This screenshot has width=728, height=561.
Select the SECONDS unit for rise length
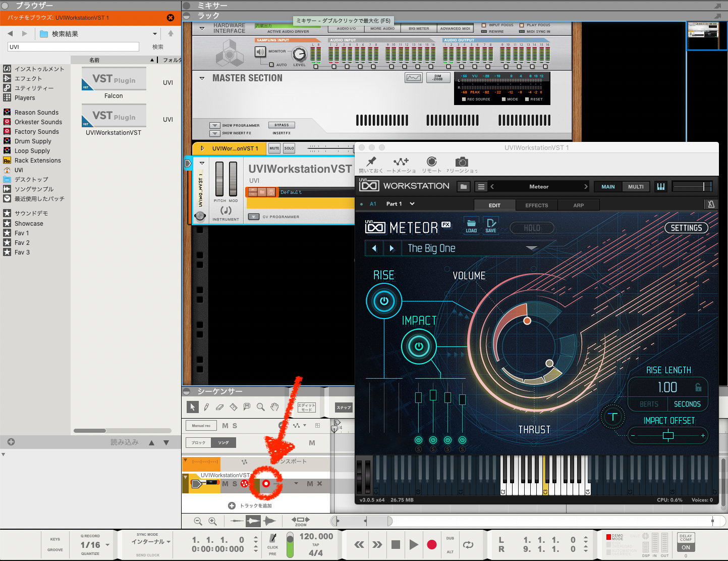[x=687, y=404]
